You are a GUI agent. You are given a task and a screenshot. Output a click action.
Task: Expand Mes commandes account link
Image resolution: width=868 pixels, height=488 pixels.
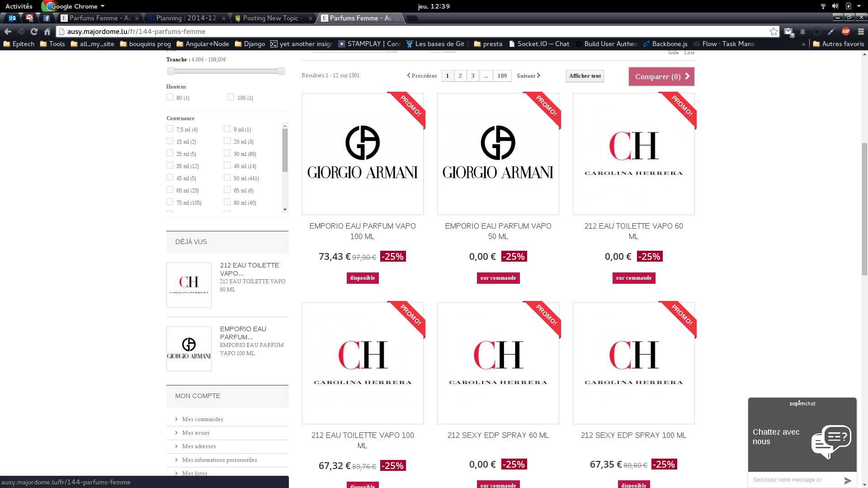(x=203, y=419)
